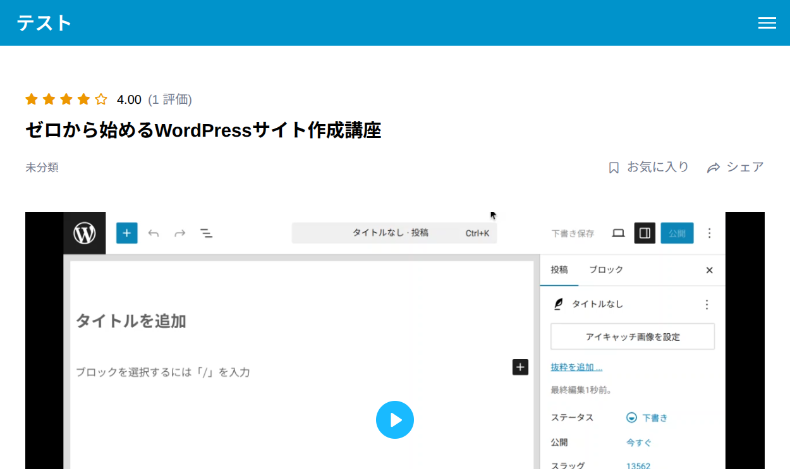Click the first rating star
Image resolution: width=790 pixels, height=469 pixels.
tap(32, 99)
